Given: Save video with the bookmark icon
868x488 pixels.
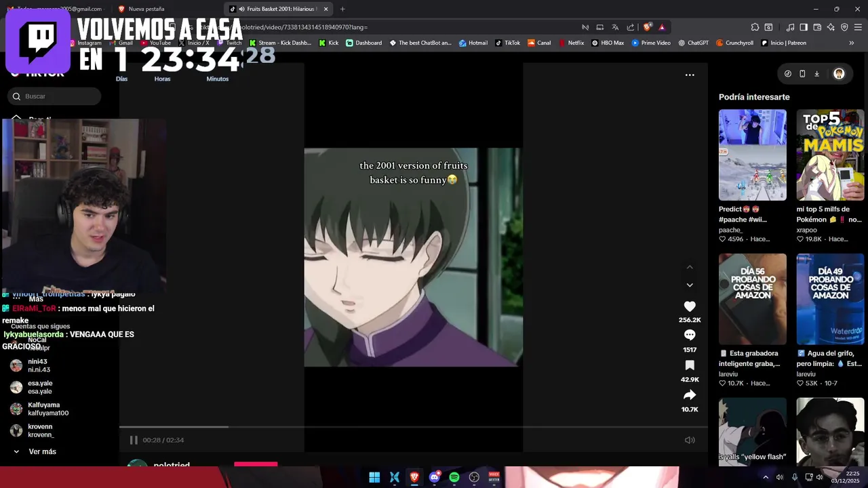Looking at the screenshot, I should (x=690, y=365).
